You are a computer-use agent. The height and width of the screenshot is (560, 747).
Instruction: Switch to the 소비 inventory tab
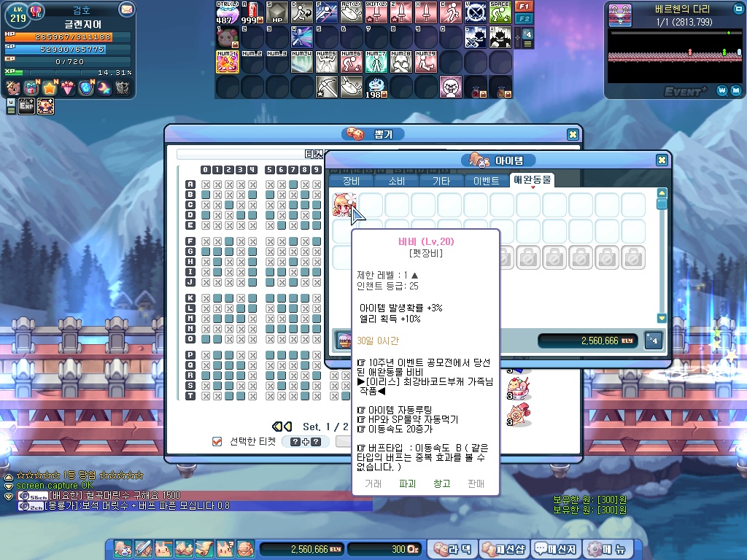click(396, 181)
